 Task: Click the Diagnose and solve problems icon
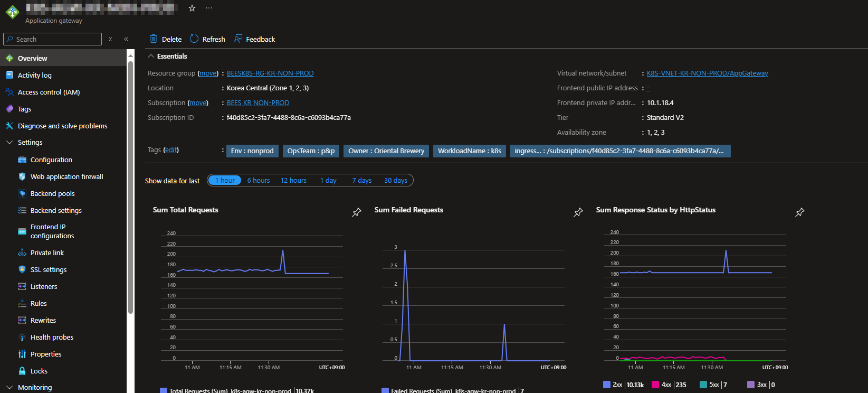(x=9, y=126)
